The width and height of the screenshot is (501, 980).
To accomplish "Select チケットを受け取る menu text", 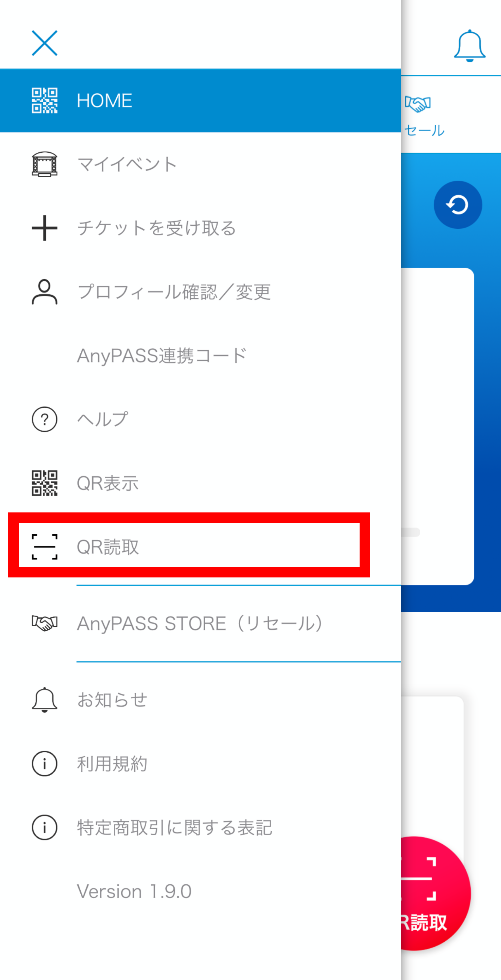I will 157,228.
